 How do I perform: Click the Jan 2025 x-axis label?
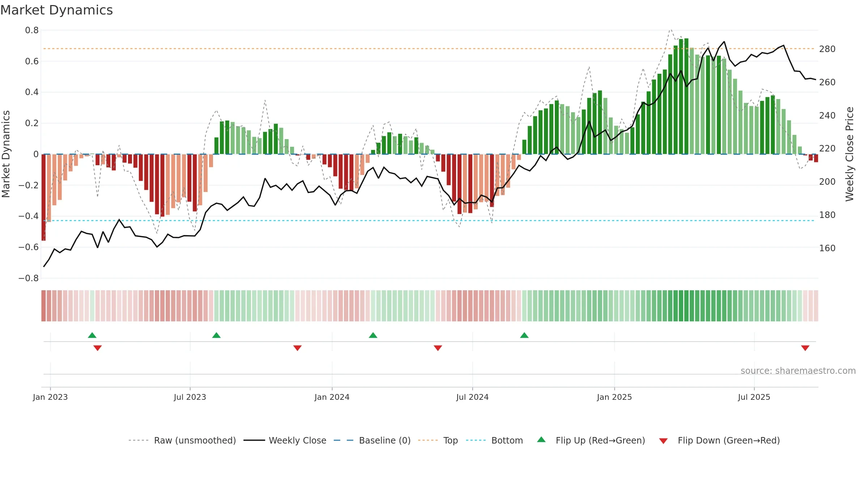(x=614, y=397)
